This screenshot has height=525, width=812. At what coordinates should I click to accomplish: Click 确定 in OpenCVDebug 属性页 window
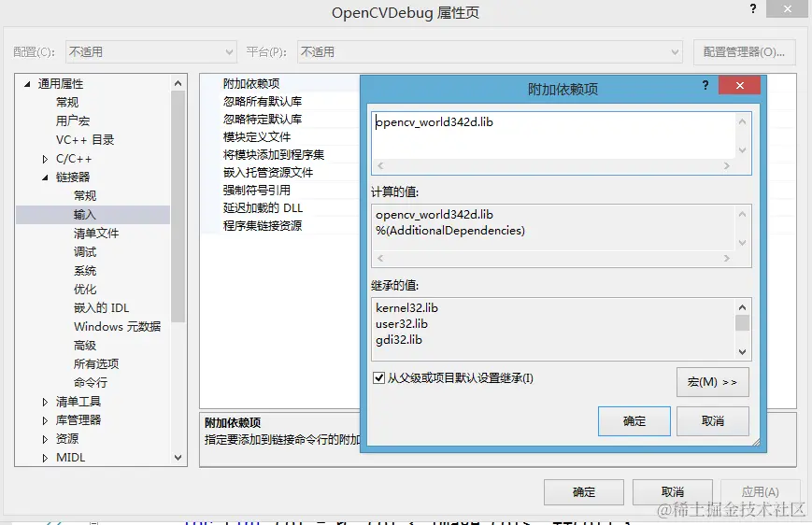click(584, 492)
